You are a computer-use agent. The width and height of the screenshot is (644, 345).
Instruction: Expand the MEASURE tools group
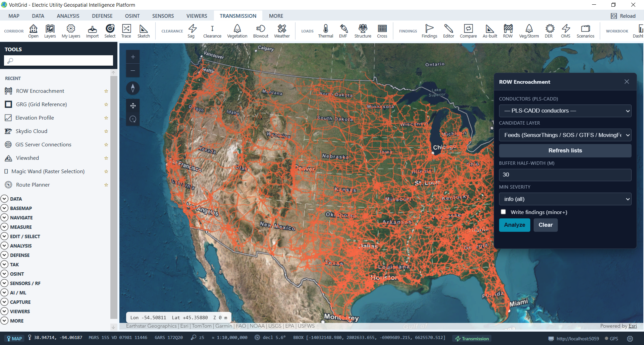pyautogui.click(x=4, y=227)
